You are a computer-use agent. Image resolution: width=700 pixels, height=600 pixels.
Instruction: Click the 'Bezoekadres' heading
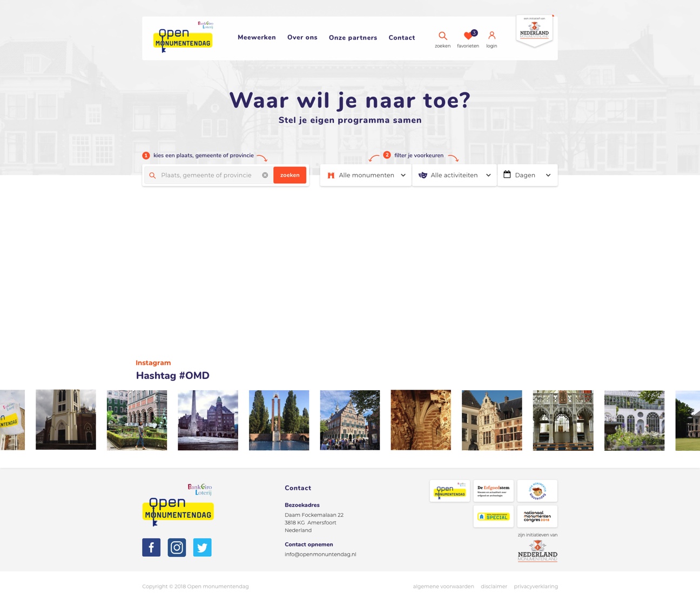(x=302, y=505)
